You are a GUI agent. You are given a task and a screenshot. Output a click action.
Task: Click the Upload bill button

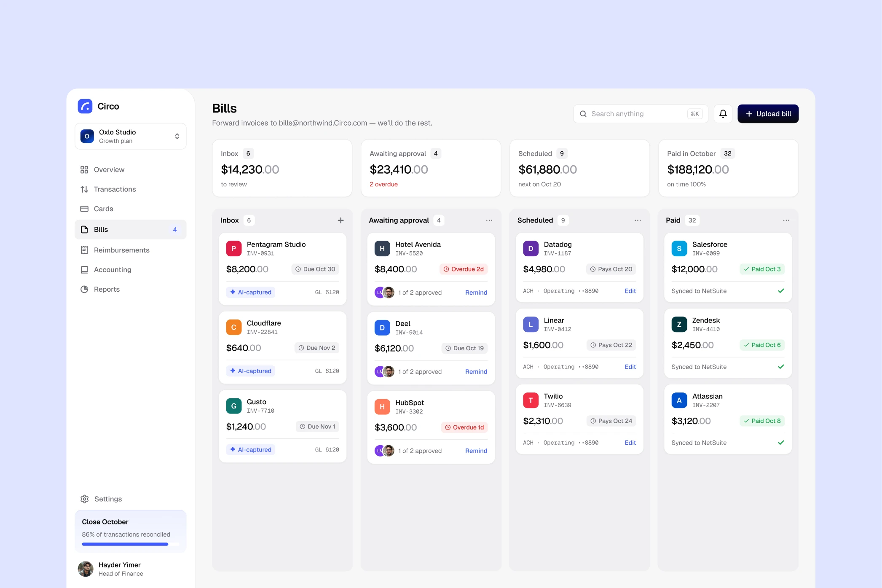[x=768, y=114]
